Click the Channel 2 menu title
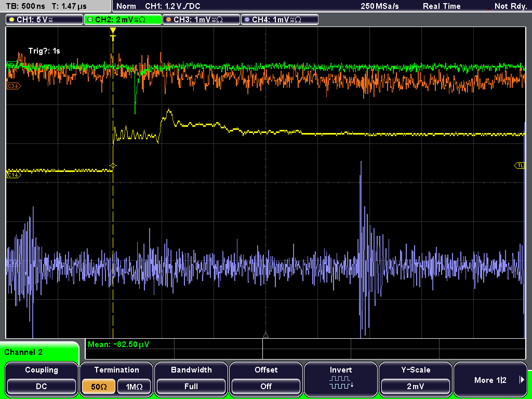The width and height of the screenshot is (532, 399). point(23,352)
